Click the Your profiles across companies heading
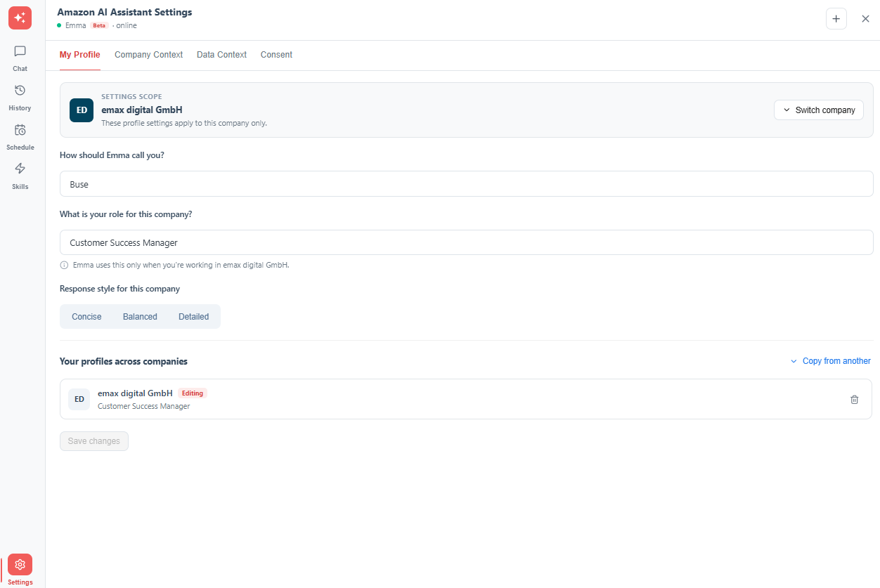 click(124, 362)
